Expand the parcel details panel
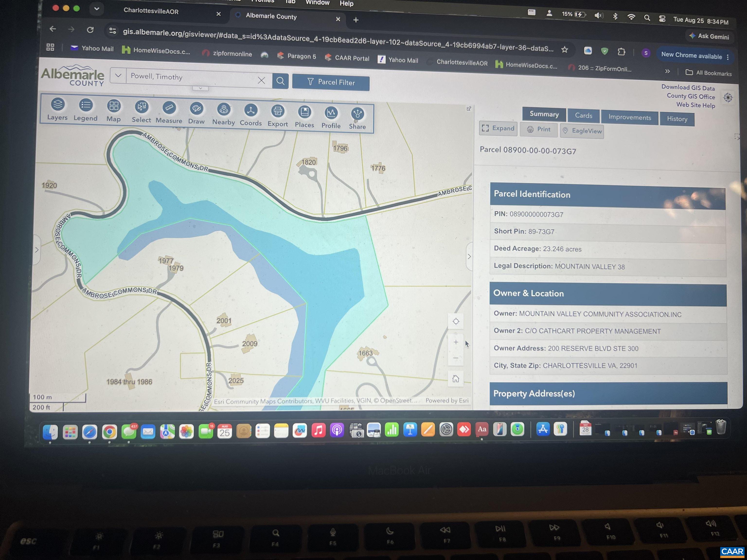 click(498, 128)
